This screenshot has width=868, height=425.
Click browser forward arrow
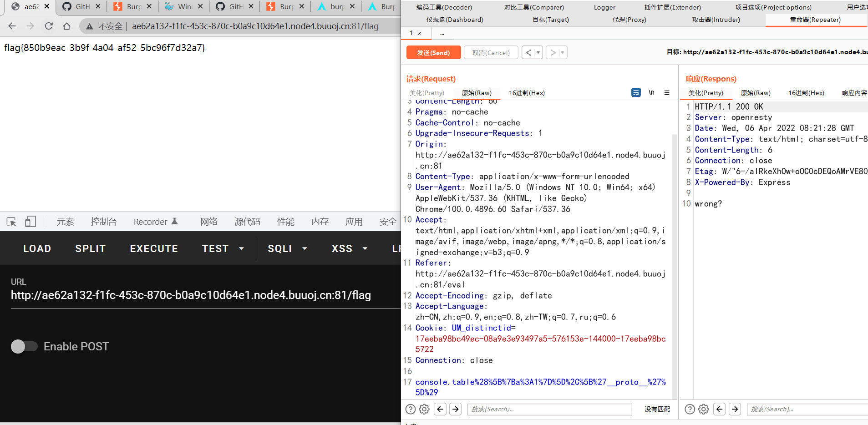tap(30, 26)
